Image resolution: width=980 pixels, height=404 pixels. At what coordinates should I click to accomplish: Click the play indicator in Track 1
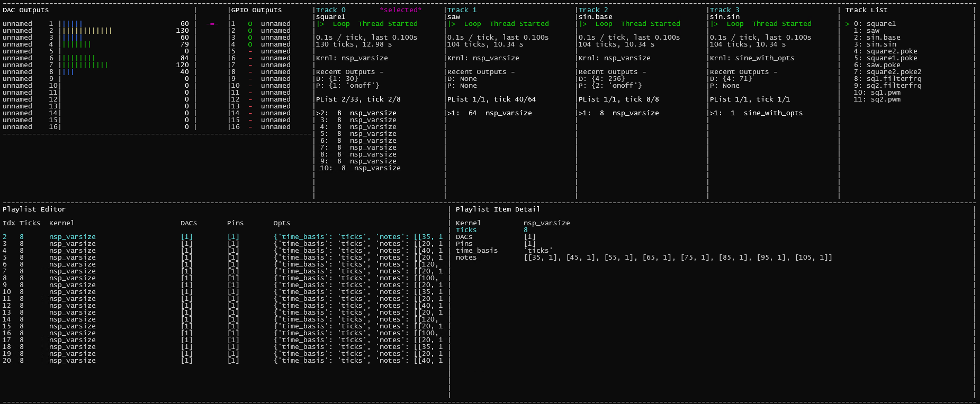click(x=452, y=24)
